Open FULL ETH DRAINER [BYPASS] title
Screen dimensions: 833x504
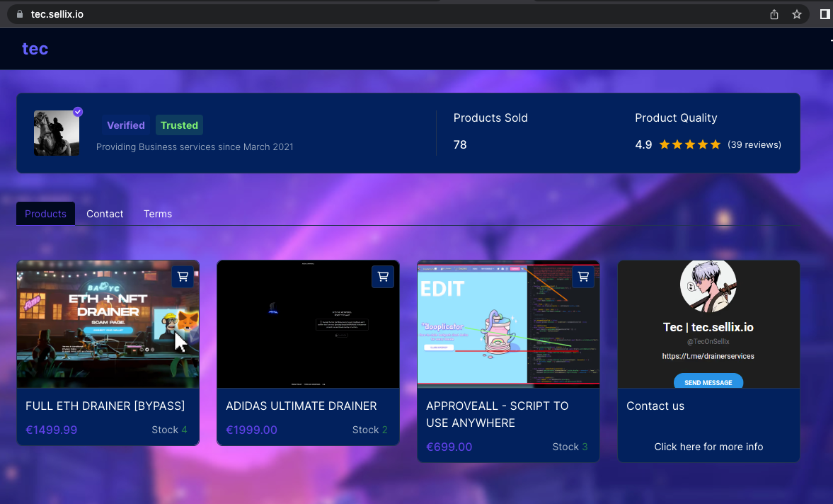click(105, 406)
